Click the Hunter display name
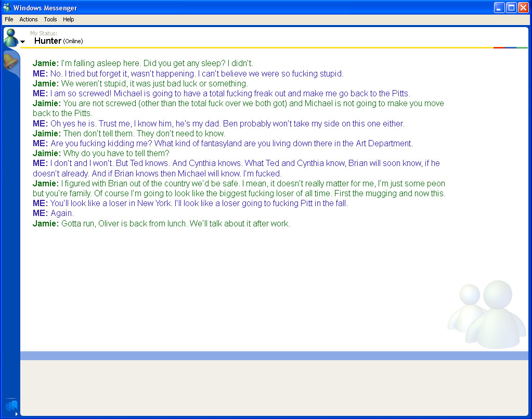The height and width of the screenshot is (419, 532). 48,41
